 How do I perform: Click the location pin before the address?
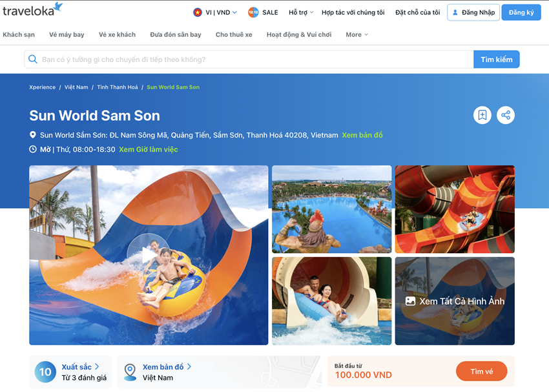[x=32, y=135]
